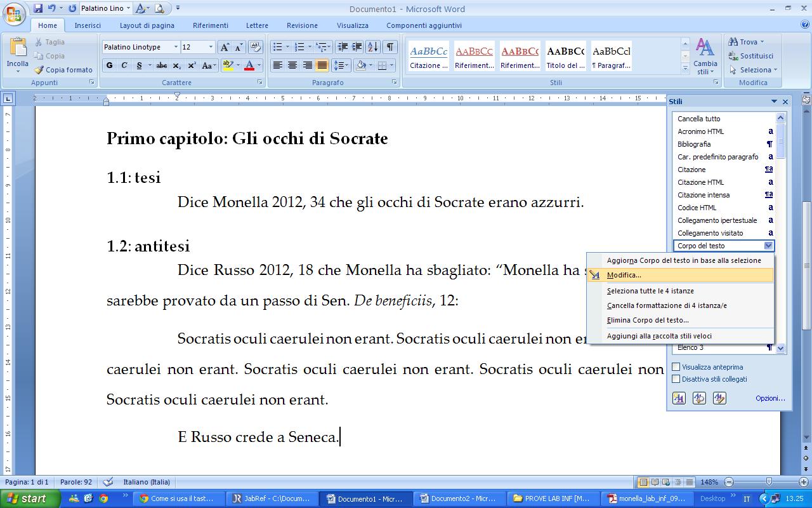Viewport: 812px width, 508px height.
Task: Click the Redo icon
Action: [72, 8]
